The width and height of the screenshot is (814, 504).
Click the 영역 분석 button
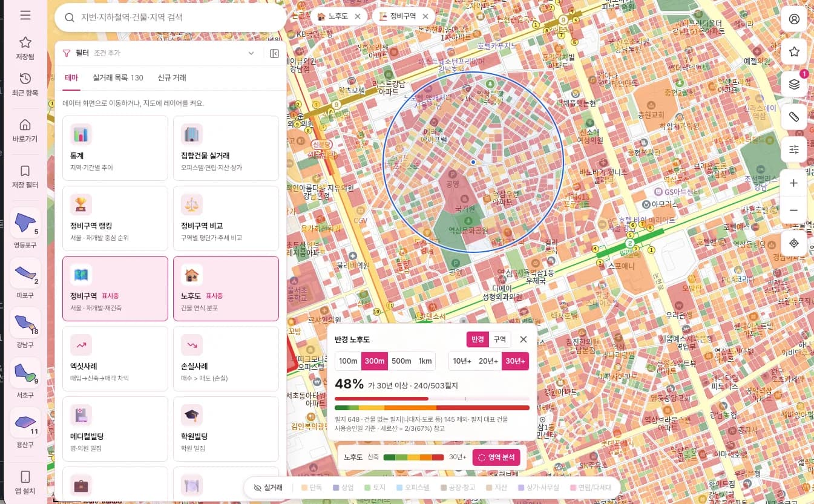[x=496, y=457]
